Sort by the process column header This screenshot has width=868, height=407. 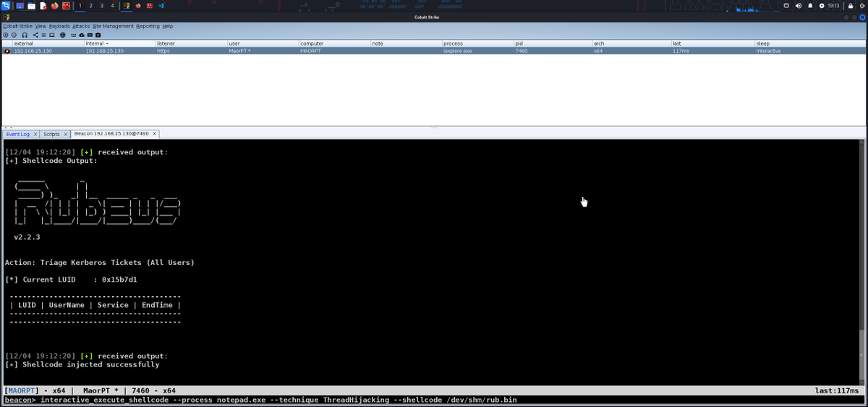click(477, 43)
